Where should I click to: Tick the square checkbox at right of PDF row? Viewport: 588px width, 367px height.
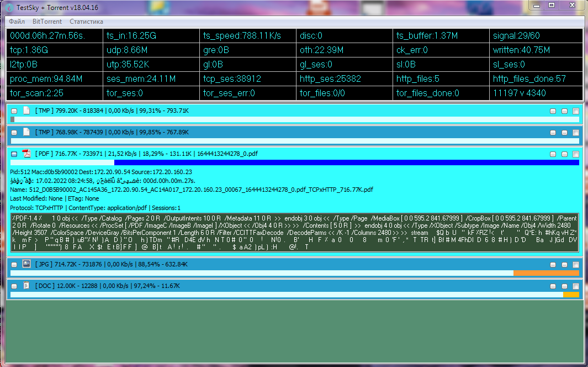(x=575, y=154)
